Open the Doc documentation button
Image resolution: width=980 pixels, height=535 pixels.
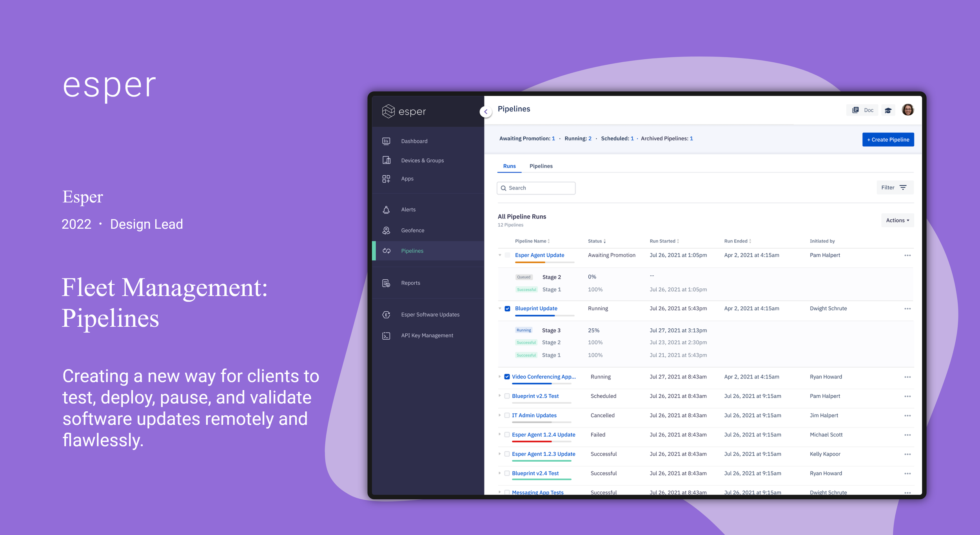[862, 110]
